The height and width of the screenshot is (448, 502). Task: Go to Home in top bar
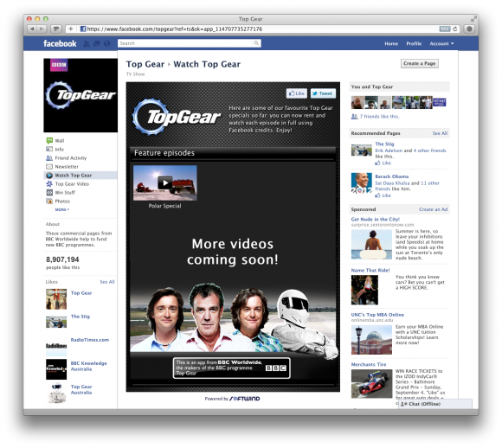click(391, 43)
